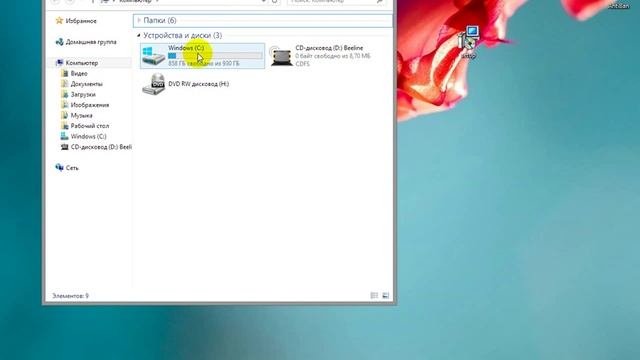Viewport: 640px width, 360px height.
Task: Click the 'Элементов: 9' status bar text
Action: (70, 296)
